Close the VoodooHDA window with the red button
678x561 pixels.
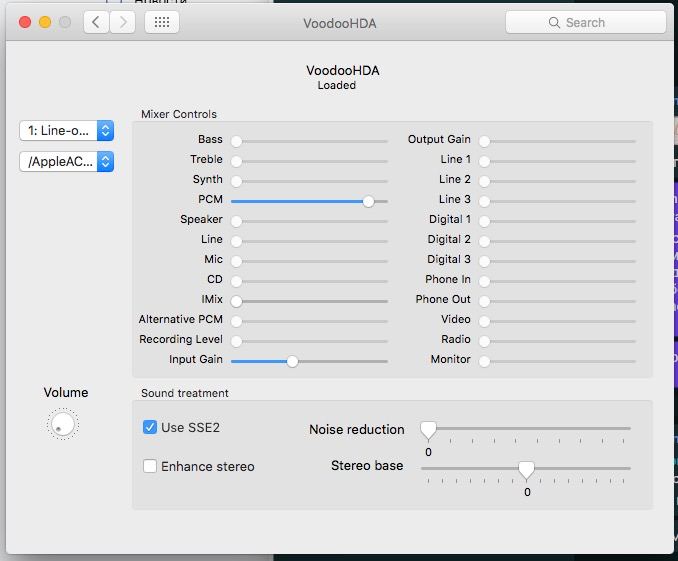click(25, 22)
